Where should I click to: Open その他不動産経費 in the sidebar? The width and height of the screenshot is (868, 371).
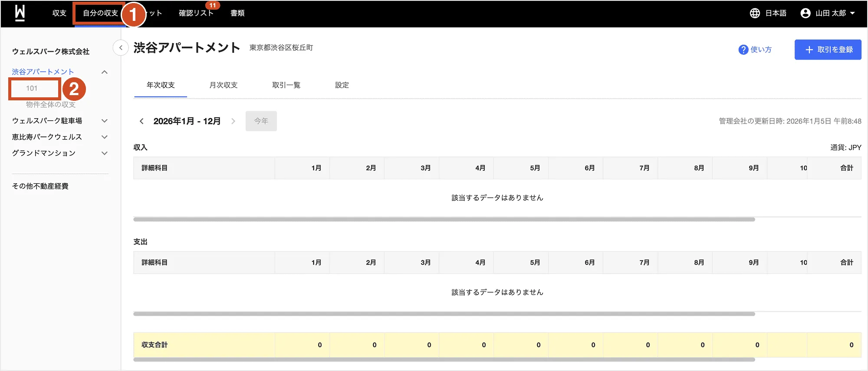(x=40, y=186)
